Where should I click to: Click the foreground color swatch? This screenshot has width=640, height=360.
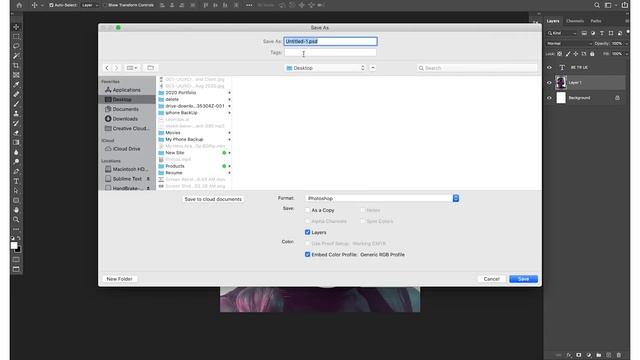point(14,245)
